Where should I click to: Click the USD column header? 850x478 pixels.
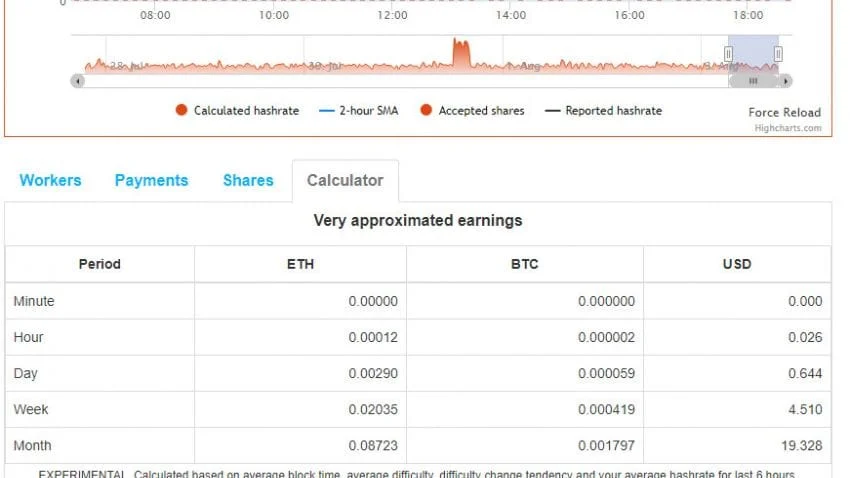click(x=737, y=264)
